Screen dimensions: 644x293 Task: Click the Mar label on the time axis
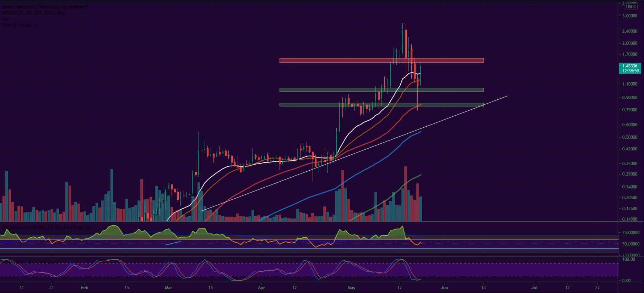(x=169, y=288)
